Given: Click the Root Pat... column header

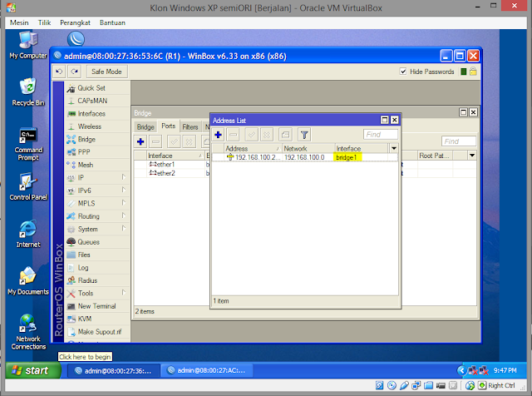Looking at the screenshot, I should coord(435,156).
